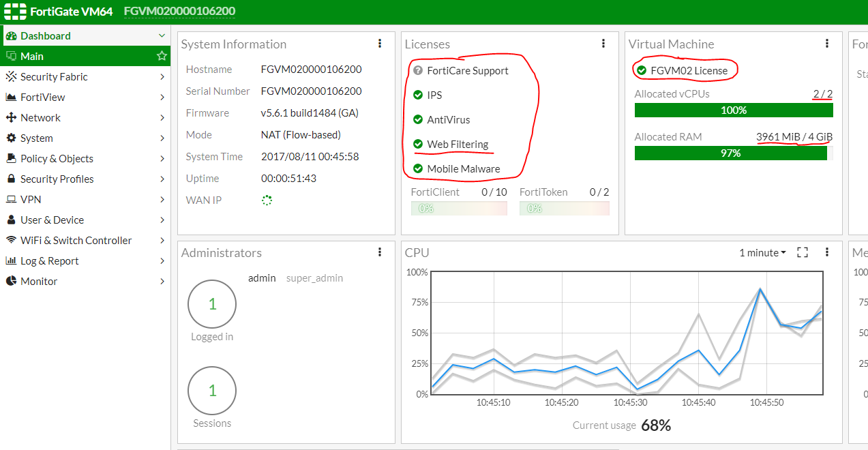
Task: Click the firmware version v5.6.1 build1484 (GA)
Action: (310, 113)
